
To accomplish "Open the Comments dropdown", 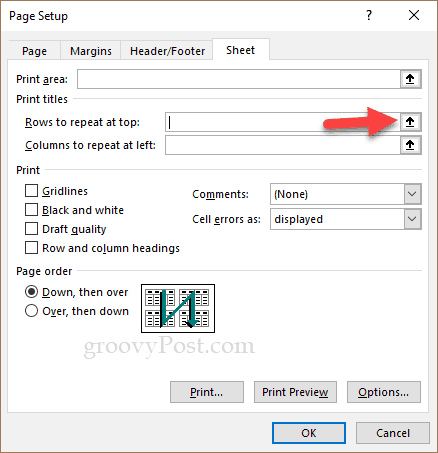I will click(412, 194).
